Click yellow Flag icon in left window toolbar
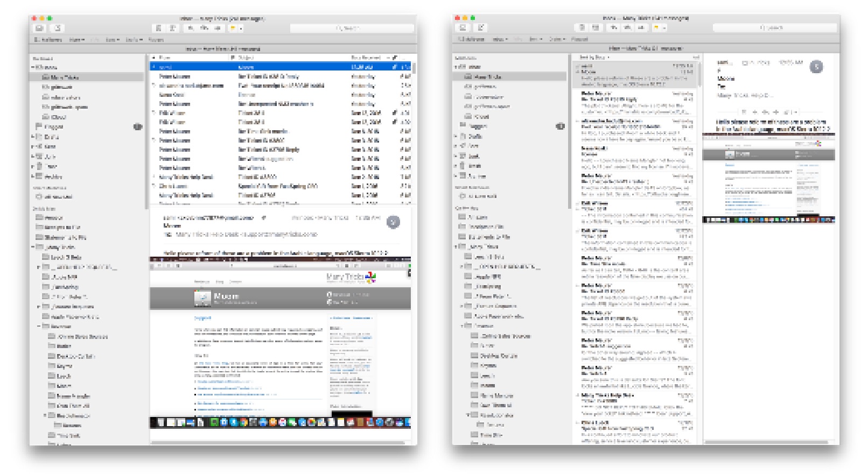This screenshot has width=868, height=474. tap(233, 28)
